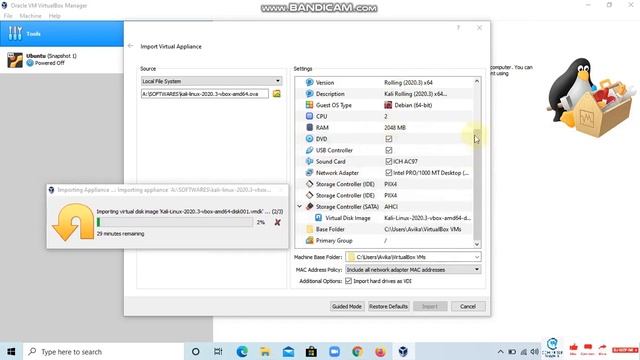Screen dimensions: 640x360
Task: Open the File menu
Action: [x=8, y=16]
